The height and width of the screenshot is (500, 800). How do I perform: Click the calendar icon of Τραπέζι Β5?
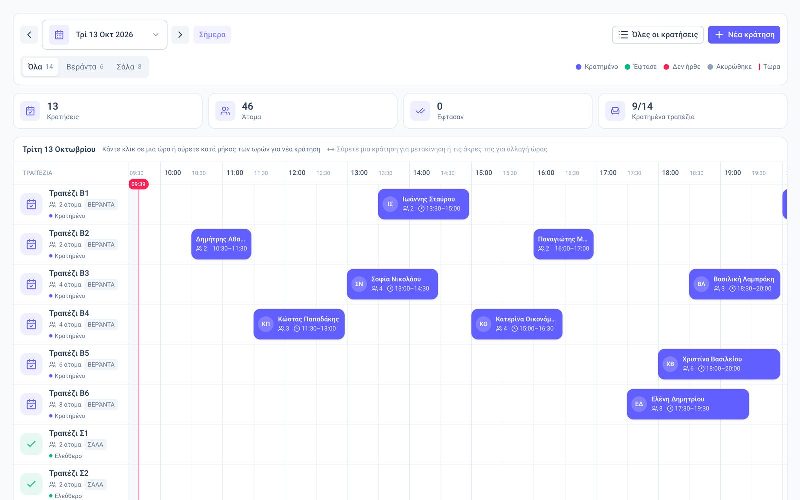(x=31, y=364)
